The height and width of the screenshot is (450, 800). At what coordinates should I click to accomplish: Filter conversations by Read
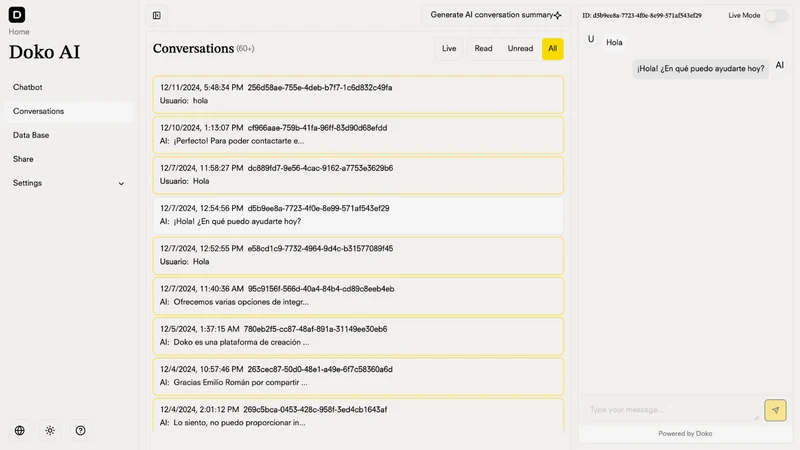483,48
